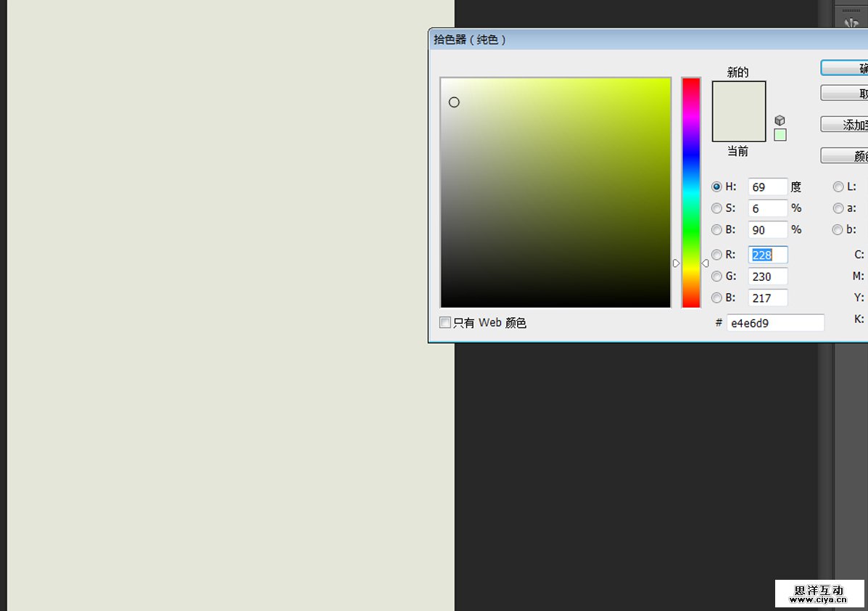Image resolution: width=868 pixels, height=611 pixels.
Task: Click the 拾色器（纯色）title bar
Action: coord(648,39)
